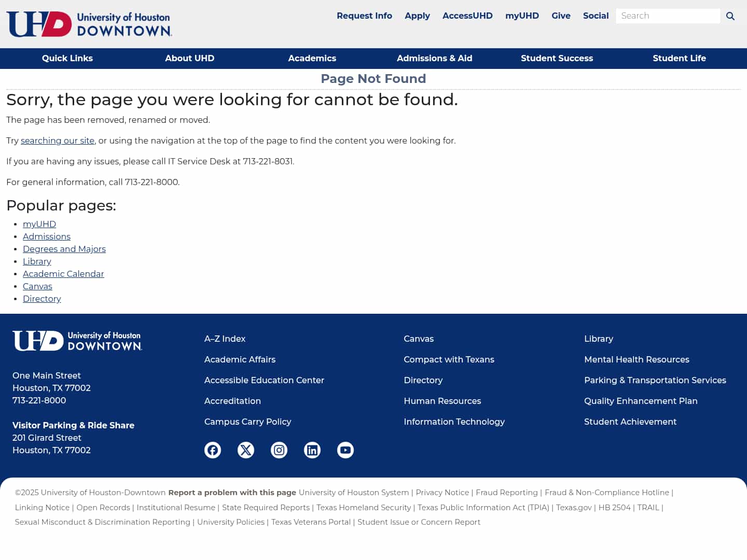Open State Required Reports link
This screenshot has height=560, width=747.
click(266, 508)
